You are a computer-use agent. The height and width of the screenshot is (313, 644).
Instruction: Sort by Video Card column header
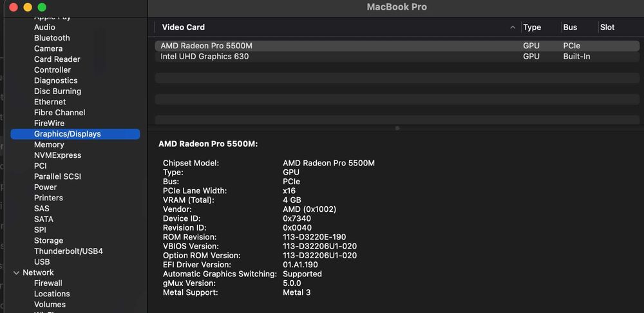(x=183, y=28)
